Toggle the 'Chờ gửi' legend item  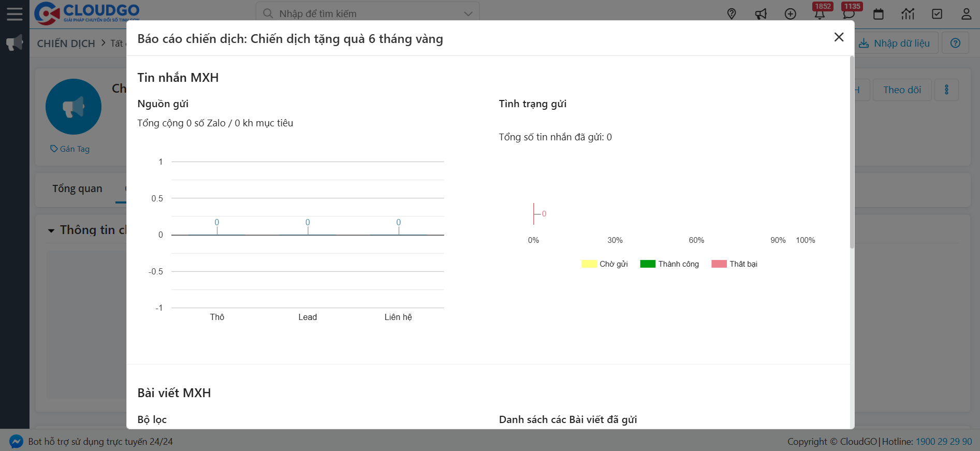pos(605,264)
